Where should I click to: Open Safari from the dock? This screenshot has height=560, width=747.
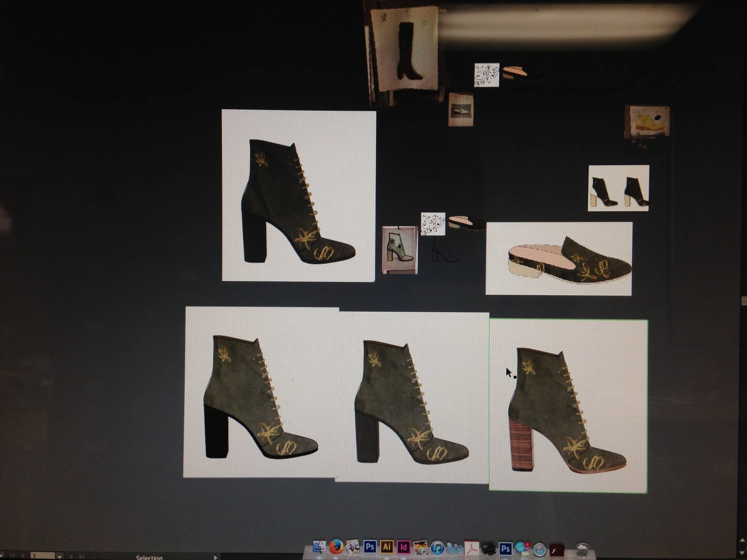[540, 550]
